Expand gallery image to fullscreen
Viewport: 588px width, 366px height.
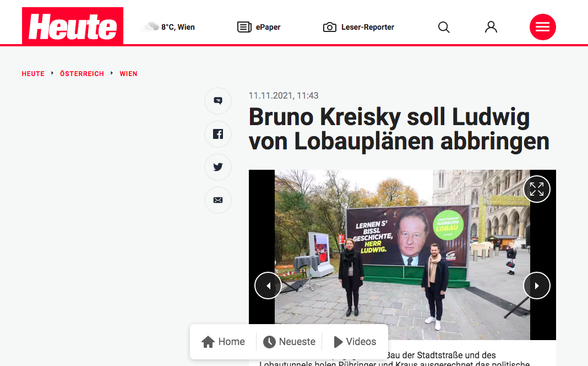[x=537, y=189]
